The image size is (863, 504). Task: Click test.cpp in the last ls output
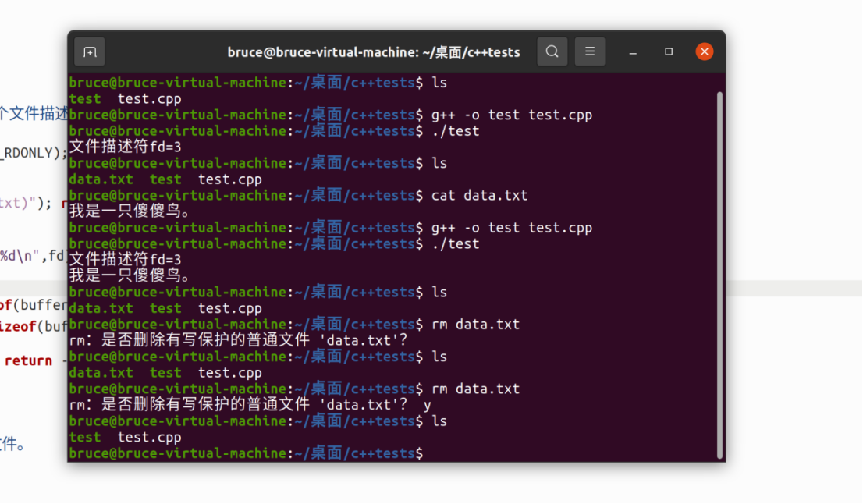point(149,438)
